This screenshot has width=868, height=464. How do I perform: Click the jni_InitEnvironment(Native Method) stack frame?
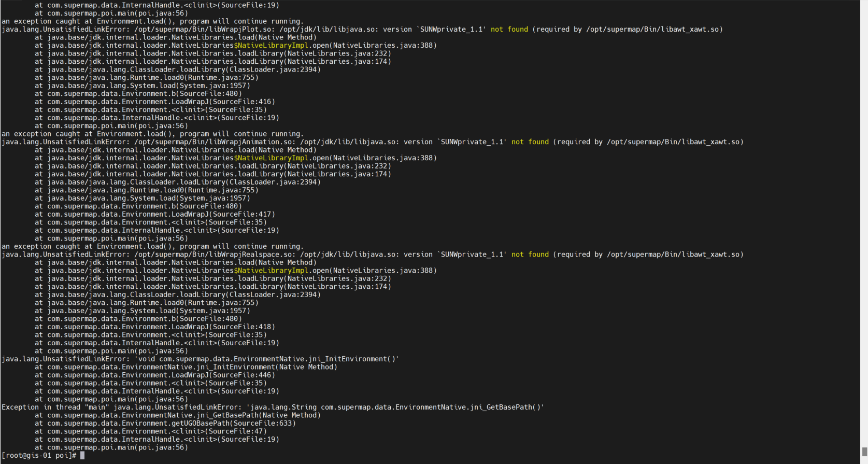point(186,367)
